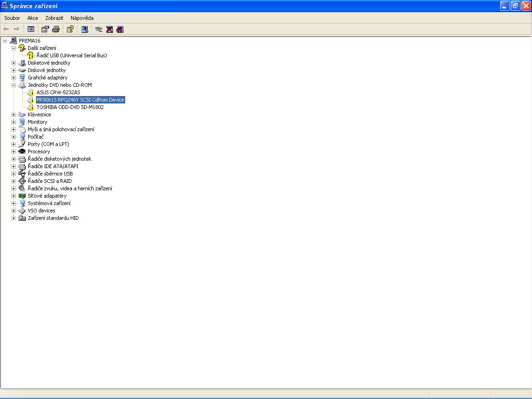532x399 pixels.
Task: Open the Zobrazit menu
Action: tap(54, 18)
